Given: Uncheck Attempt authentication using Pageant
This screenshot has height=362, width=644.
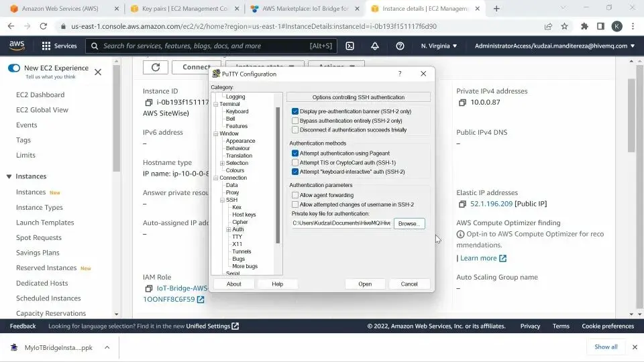Looking at the screenshot, I should pyautogui.click(x=295, y=153).
